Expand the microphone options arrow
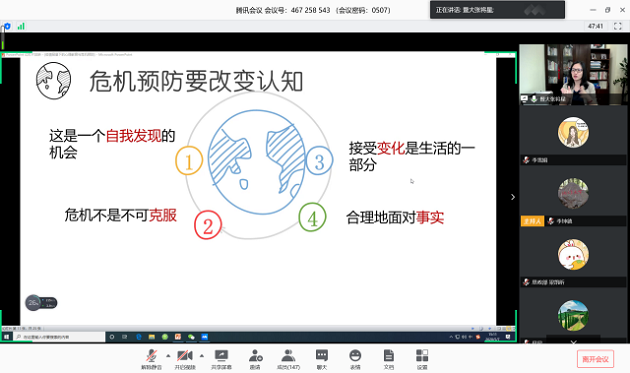Image resolution: width=630 pixels, height=373 pixels. click(168, 356)
